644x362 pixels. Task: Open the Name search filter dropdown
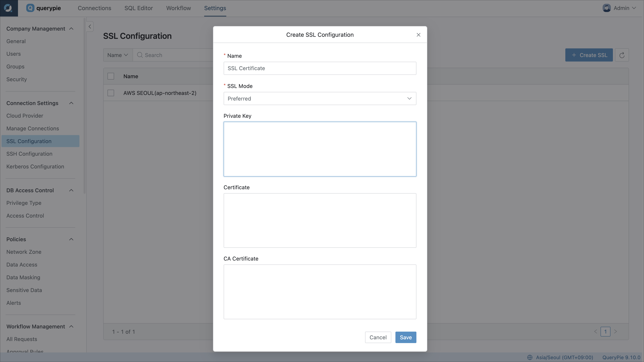coord(118,55)
